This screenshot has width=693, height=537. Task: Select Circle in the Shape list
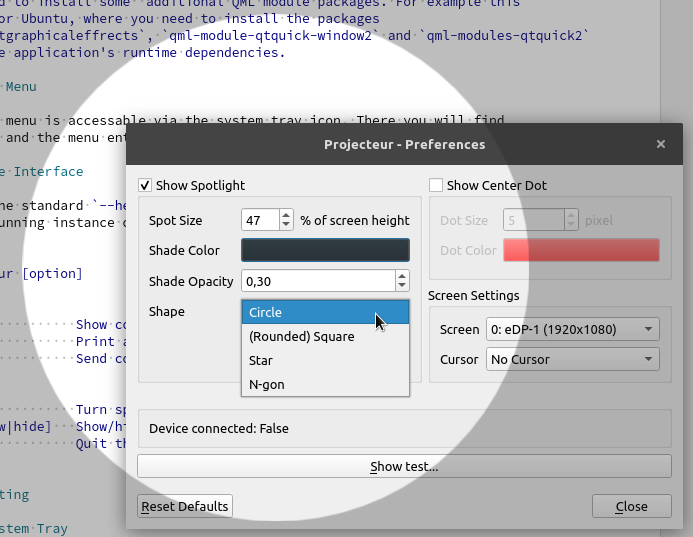click(x=325, y=312)
